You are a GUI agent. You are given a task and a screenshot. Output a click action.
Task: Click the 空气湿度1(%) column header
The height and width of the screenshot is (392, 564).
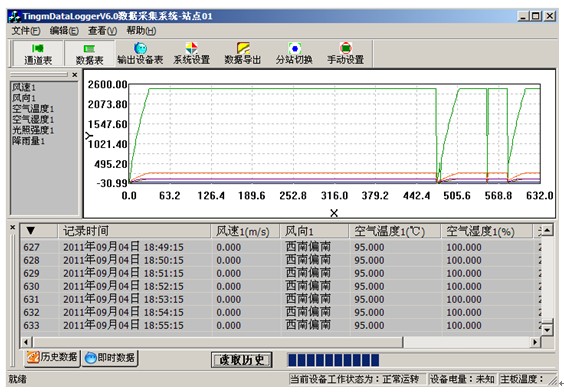(x=487, y=231)
